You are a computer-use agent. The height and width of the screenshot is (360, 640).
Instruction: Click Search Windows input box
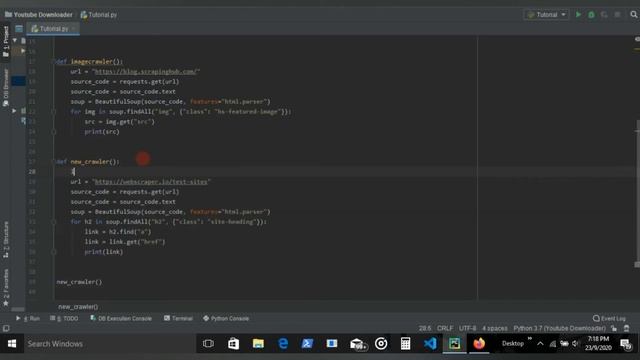[x=109, y=344]
